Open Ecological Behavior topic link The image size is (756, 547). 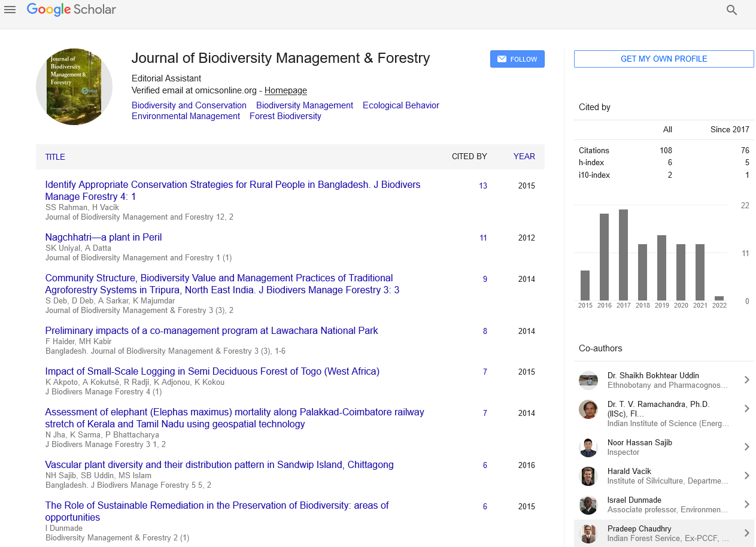pyautogui.click(x=401, y=105)
